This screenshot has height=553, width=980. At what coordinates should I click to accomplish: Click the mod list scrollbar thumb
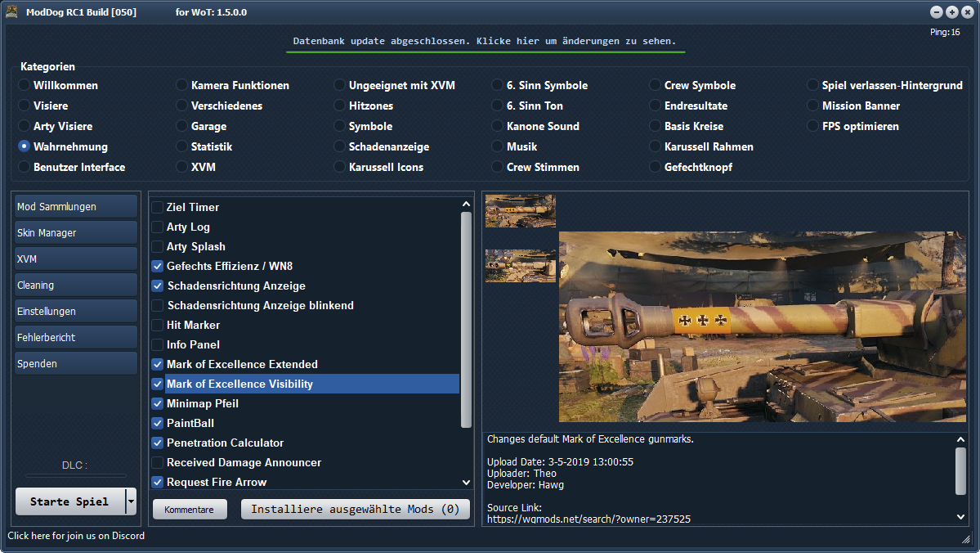pyautogui.click(x=466, y=320)
